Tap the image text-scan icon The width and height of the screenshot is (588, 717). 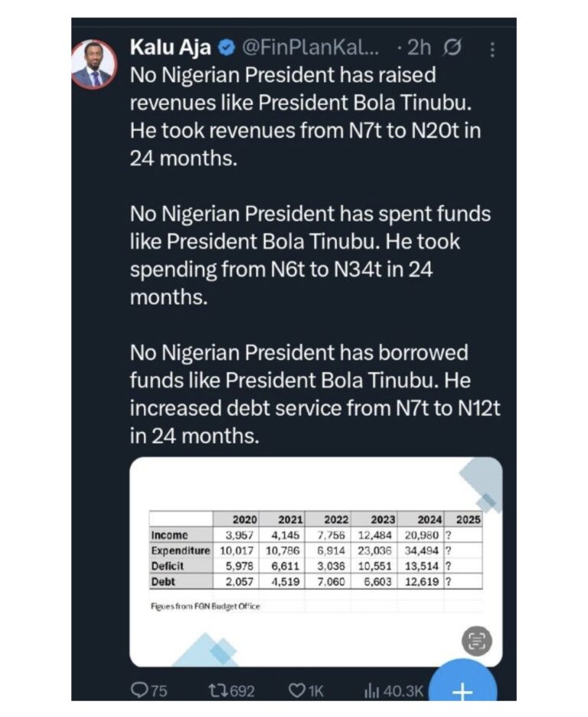[476, 640]
